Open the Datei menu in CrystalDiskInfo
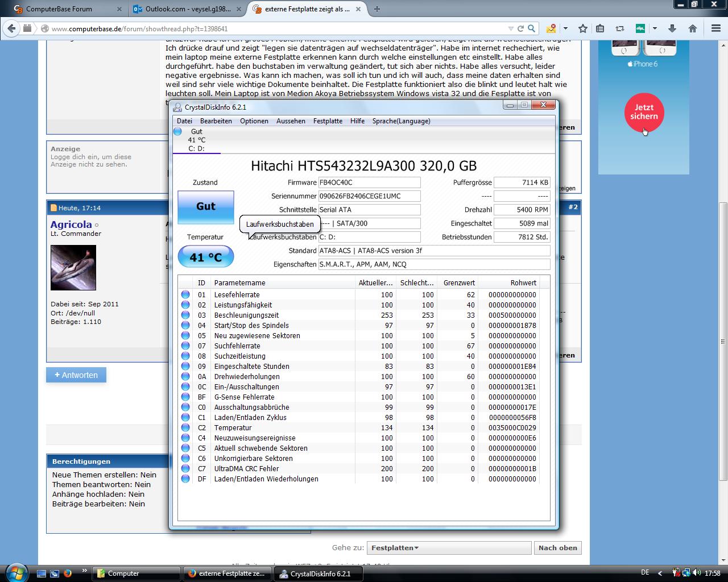Viewport: 728px width, 582px height. point(184,121)
